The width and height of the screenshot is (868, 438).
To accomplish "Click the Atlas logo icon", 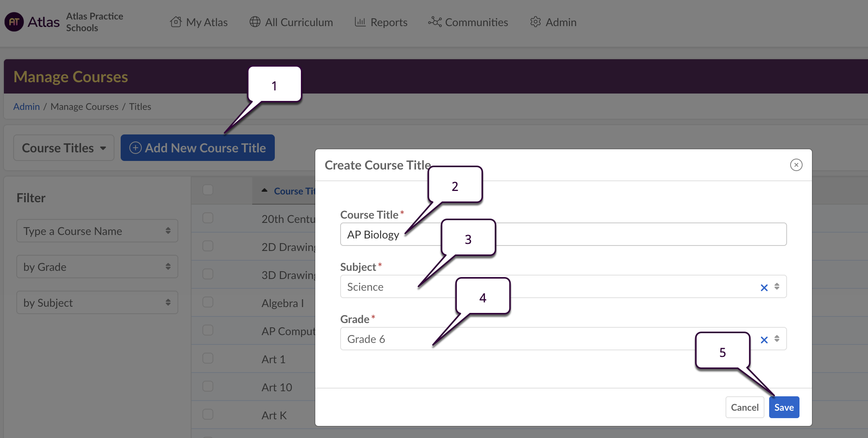I will [x=14, y=22].
